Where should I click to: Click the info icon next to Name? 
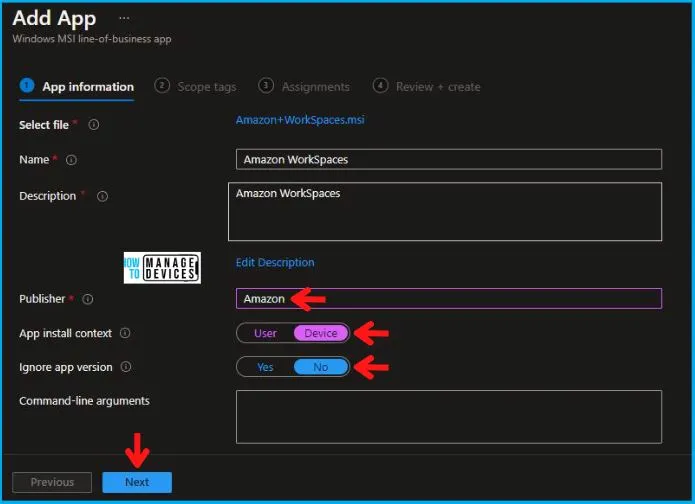tap(71, 160)
